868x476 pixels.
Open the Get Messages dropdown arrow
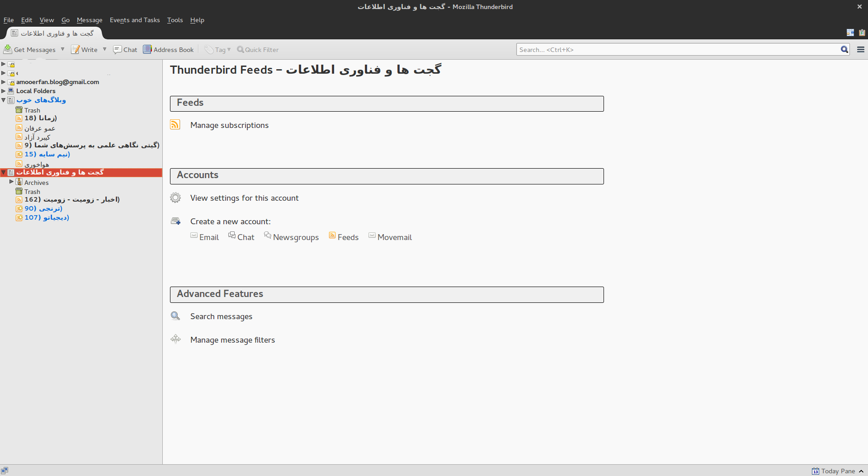62,49
